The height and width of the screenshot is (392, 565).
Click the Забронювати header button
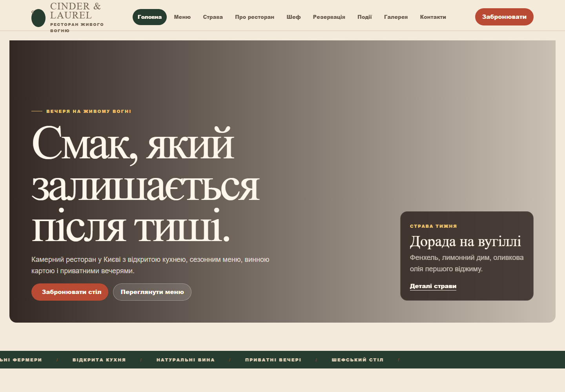point(504,17)
